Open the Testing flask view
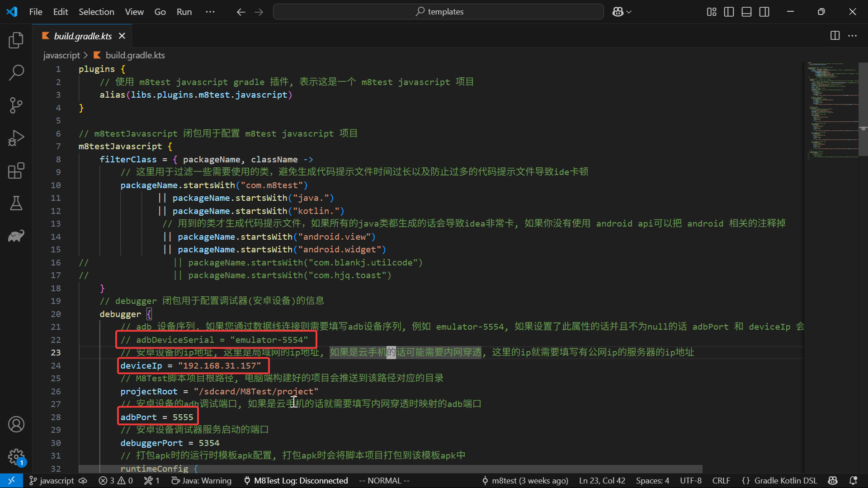 pos(16,204)
